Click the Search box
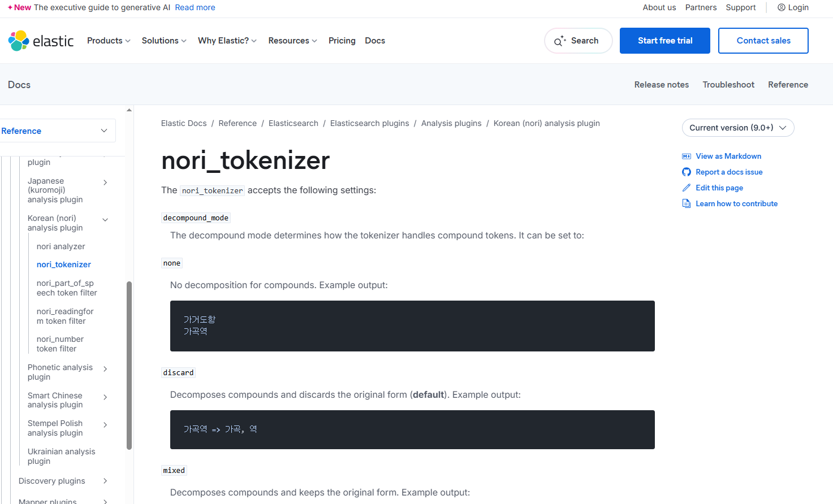Viewport: 833px width, 504px height. click(x=578, y=41)
